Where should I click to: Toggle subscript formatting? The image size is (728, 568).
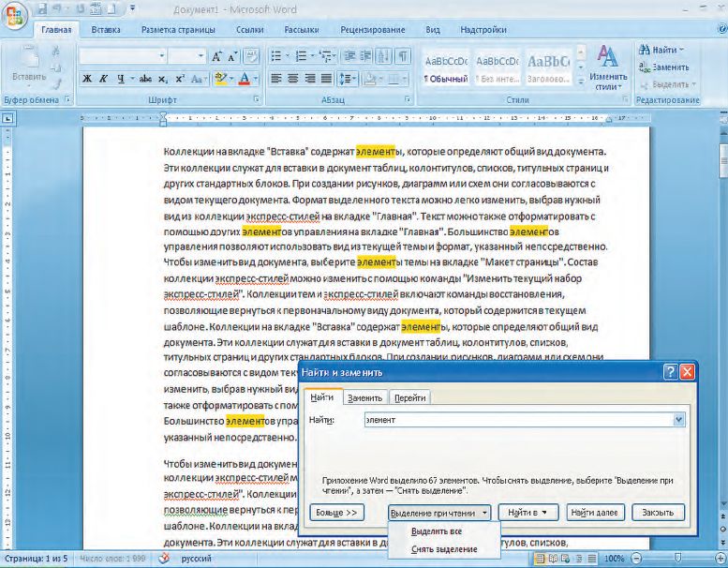click(x=162, y=79)
